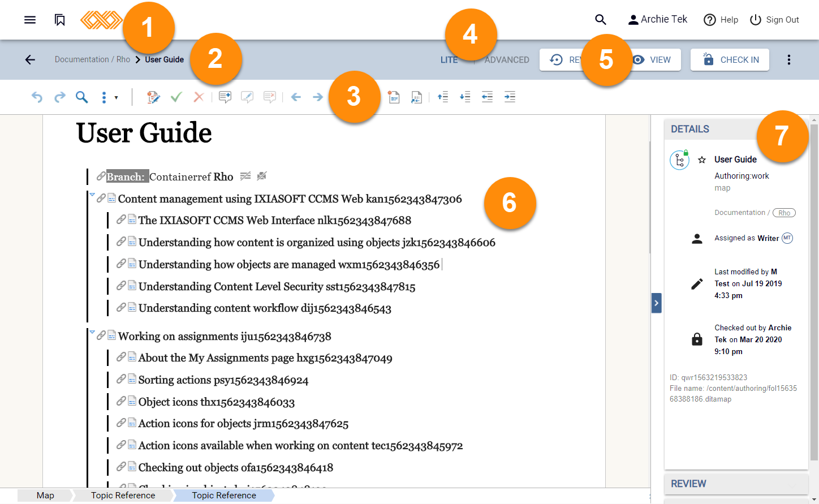Image resolution: width=819 pixels, height=504 pixels.
Task: Go to next change with right arrow
Action: [x=318, y=97]
